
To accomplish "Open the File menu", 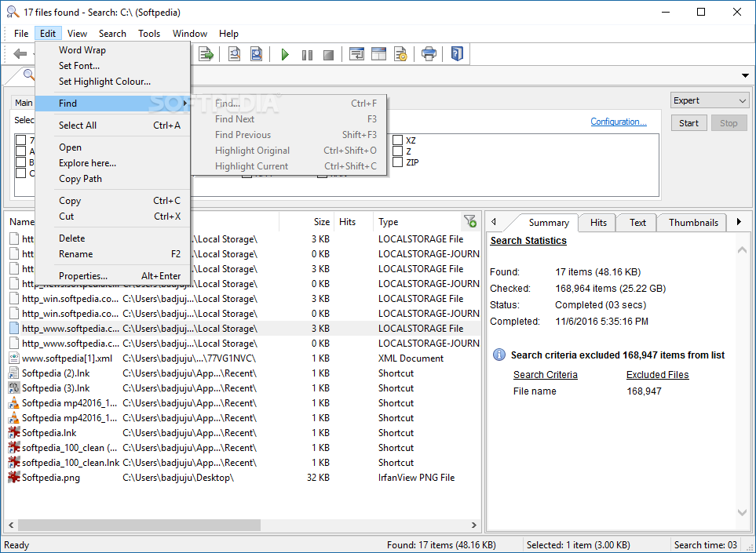I will click(x=21, y=34).
